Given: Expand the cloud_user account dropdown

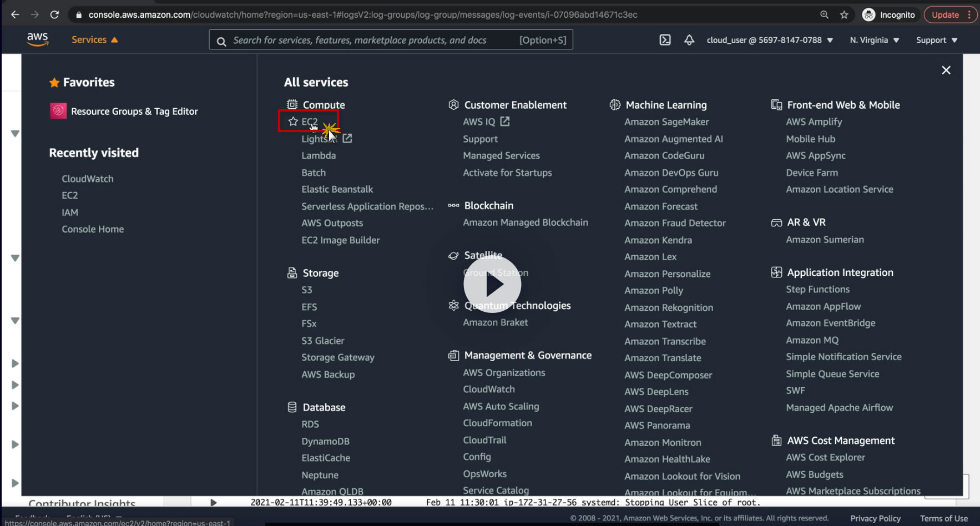Looking at the screenshot, I should point(770,40).
